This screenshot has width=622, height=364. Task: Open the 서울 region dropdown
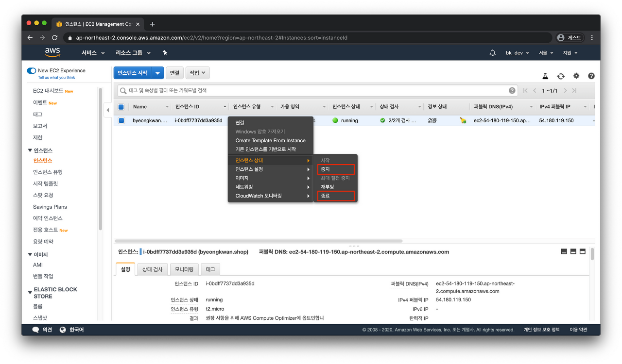(546, 53)
